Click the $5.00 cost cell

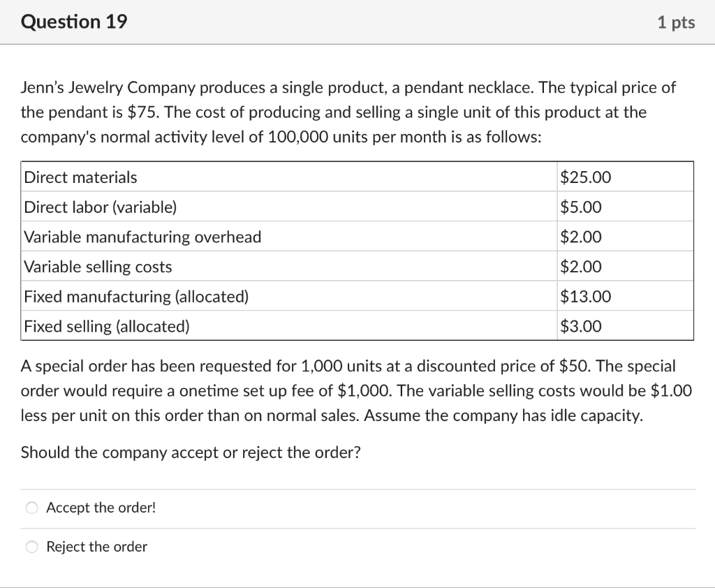(x=580, y=207)
